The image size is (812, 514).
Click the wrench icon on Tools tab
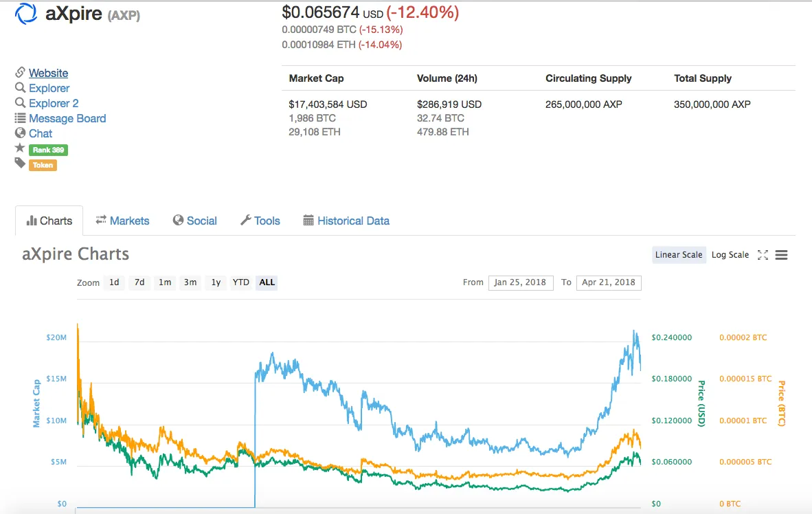[245, 220]
